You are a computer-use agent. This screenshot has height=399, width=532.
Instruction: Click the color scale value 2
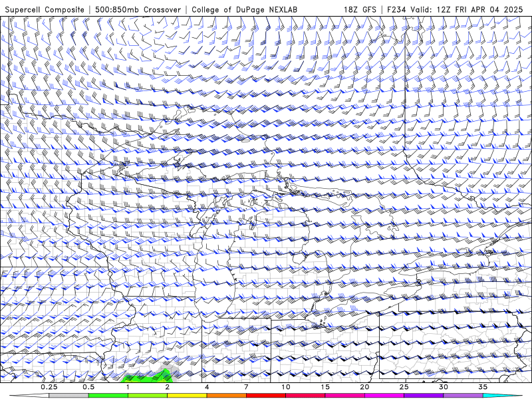click(x=168, y=387)
